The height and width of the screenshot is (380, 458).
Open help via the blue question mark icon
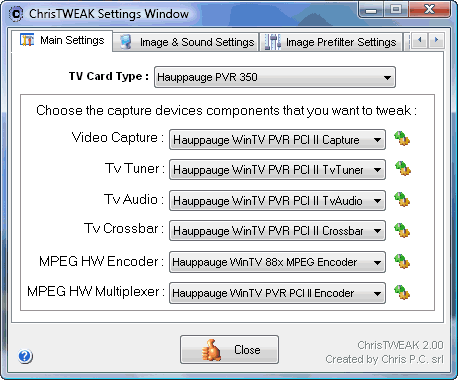(x=25, y=356)
